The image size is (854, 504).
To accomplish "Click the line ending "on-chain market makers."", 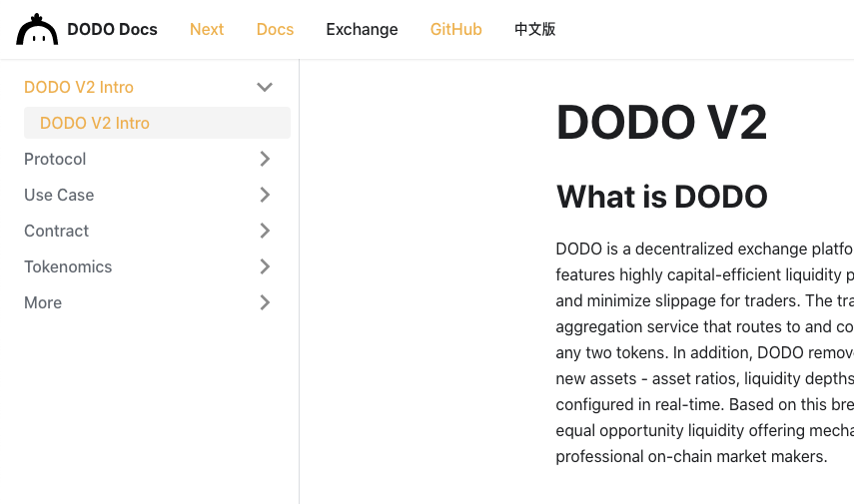I will click(691, 456).
